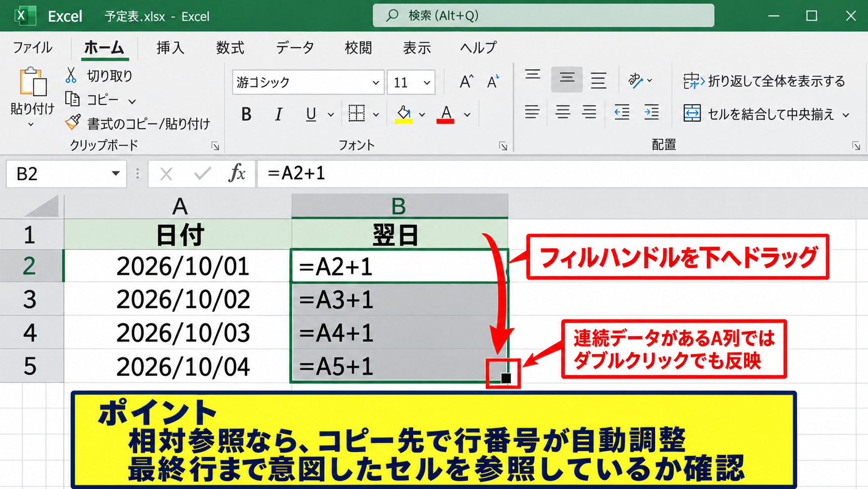
Task: Cancel formula entry with X icon
Action: click(166, 174)
